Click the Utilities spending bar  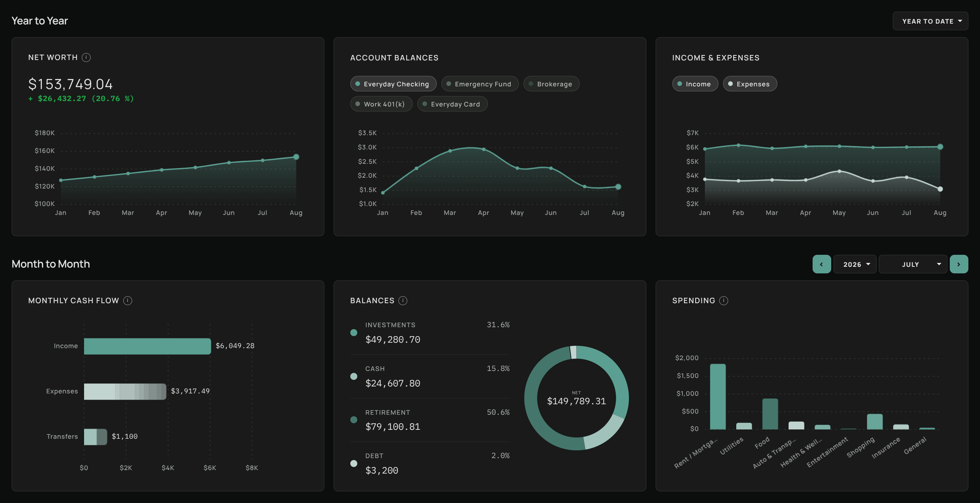click(744, 426)
